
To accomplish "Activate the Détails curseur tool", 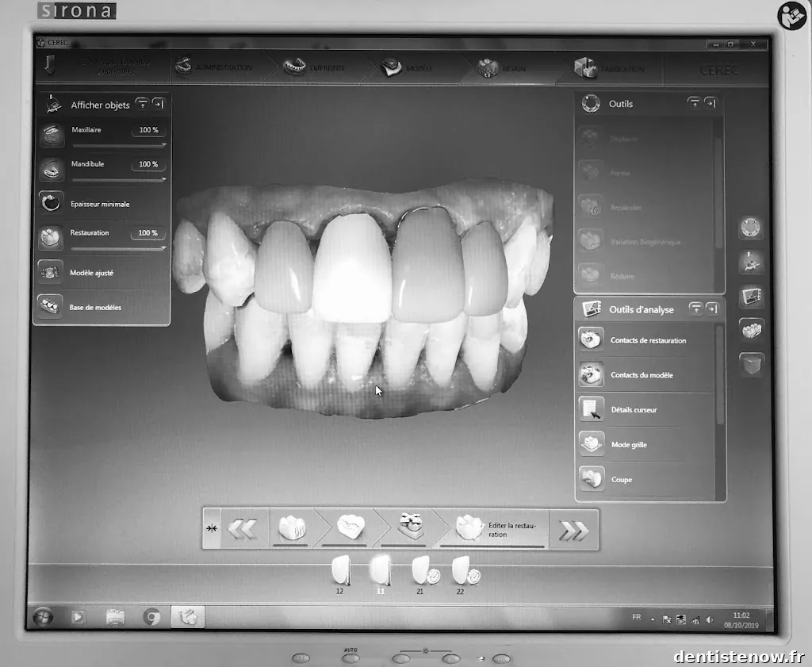I will click(591, 409).
